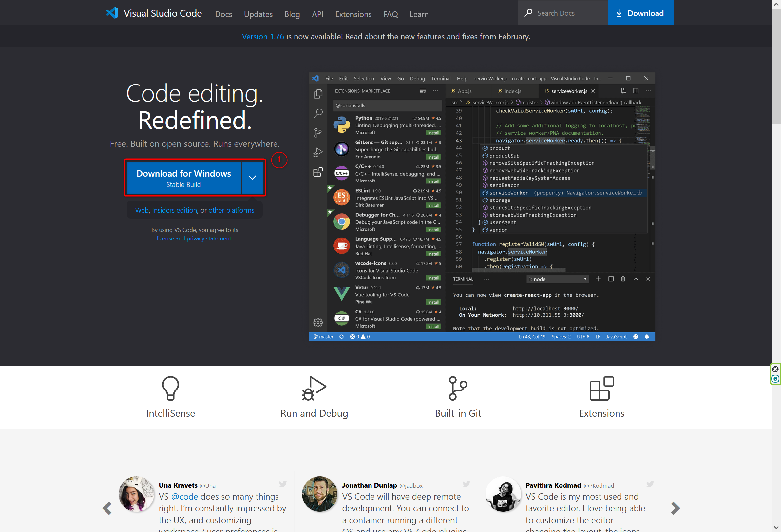
Task: Click Pavithra Kodmad's avatar photo
Action: (503, 494)
